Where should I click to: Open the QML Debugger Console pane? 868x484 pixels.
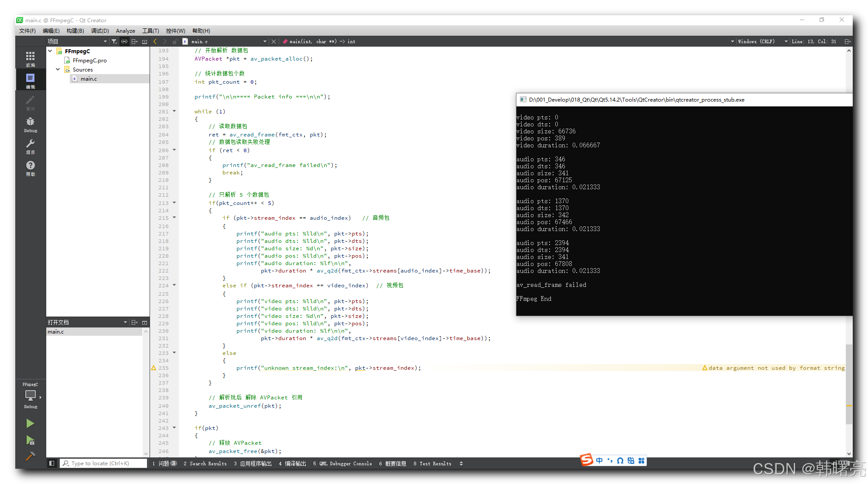[342, 464]
